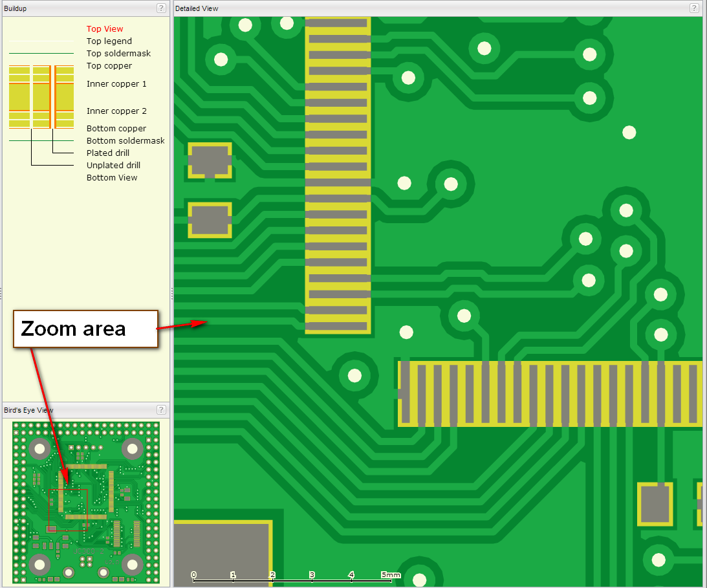Switch to Bottom View of the board
Image resolution: width=707 pixels, height=588 pixels.
[112, 178]
